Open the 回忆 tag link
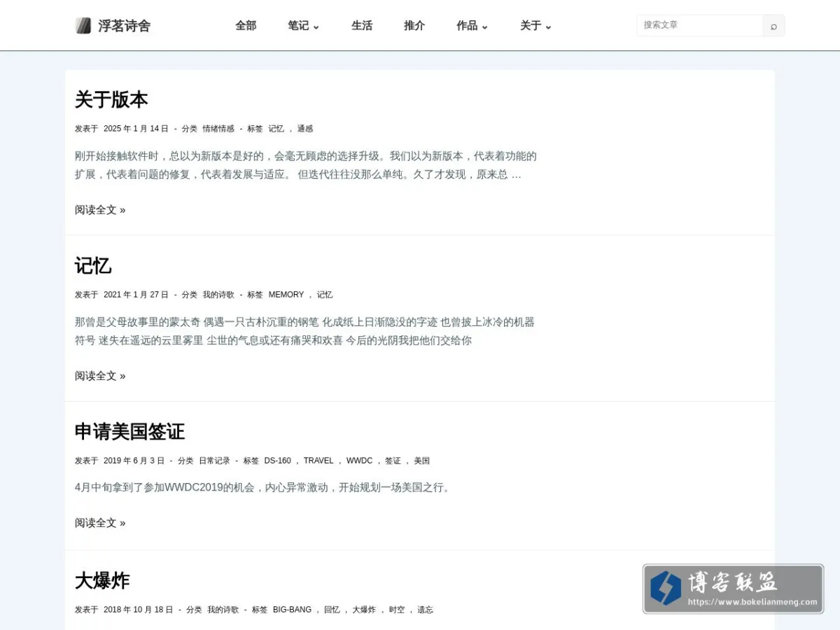The image size is (840, 630). click(332, 610)
